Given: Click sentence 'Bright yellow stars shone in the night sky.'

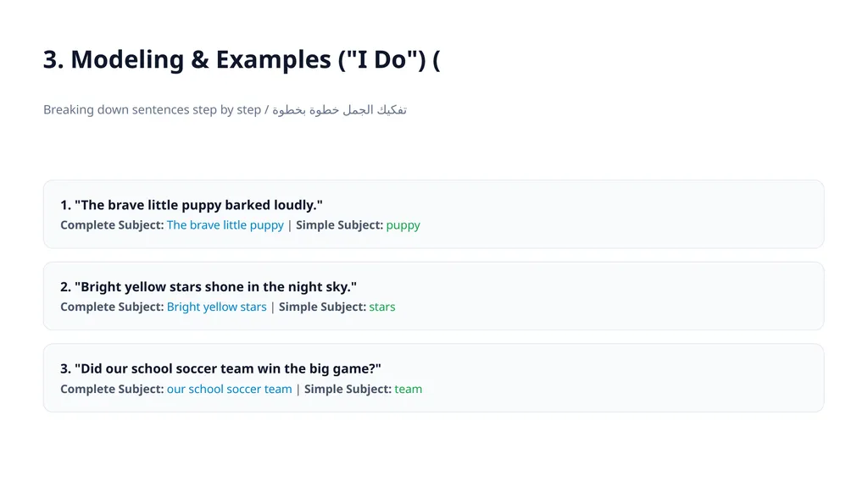Looking at the screenshot, I should (x=209, y=286).
